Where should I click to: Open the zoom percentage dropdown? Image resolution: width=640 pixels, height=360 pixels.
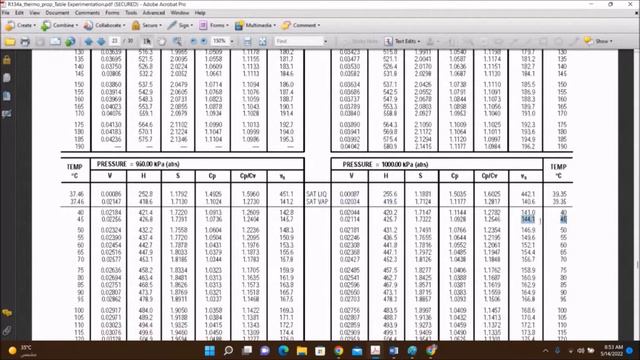(232, 41)
